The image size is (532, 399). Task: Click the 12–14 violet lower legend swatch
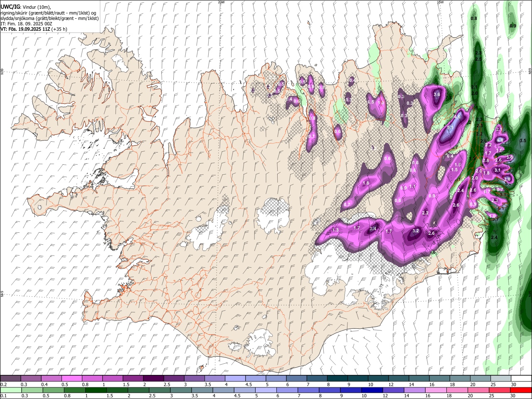(x=394, y=390)
